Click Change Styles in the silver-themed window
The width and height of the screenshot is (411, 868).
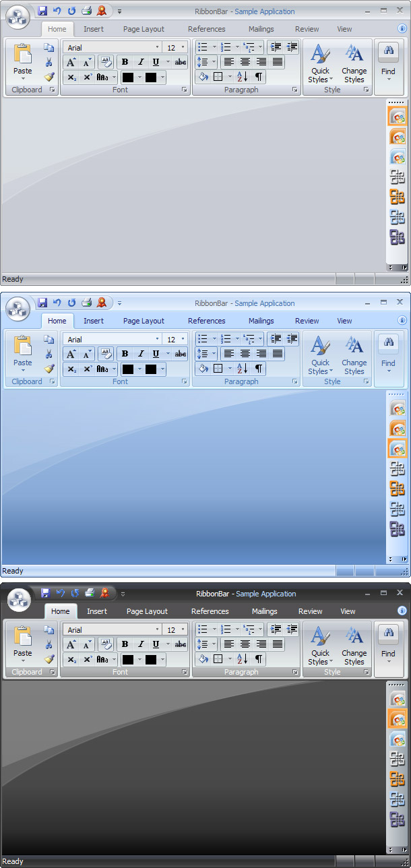click(354, 63)
